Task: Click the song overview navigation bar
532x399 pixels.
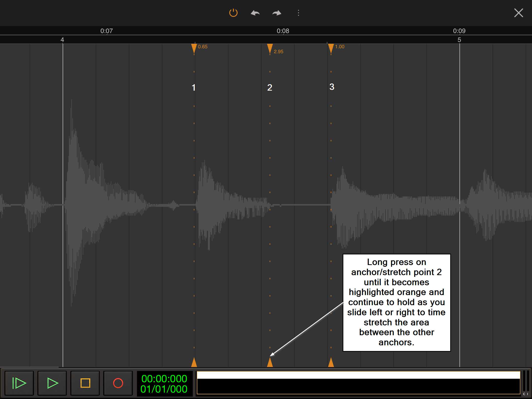Action: [x=358, y=383]
